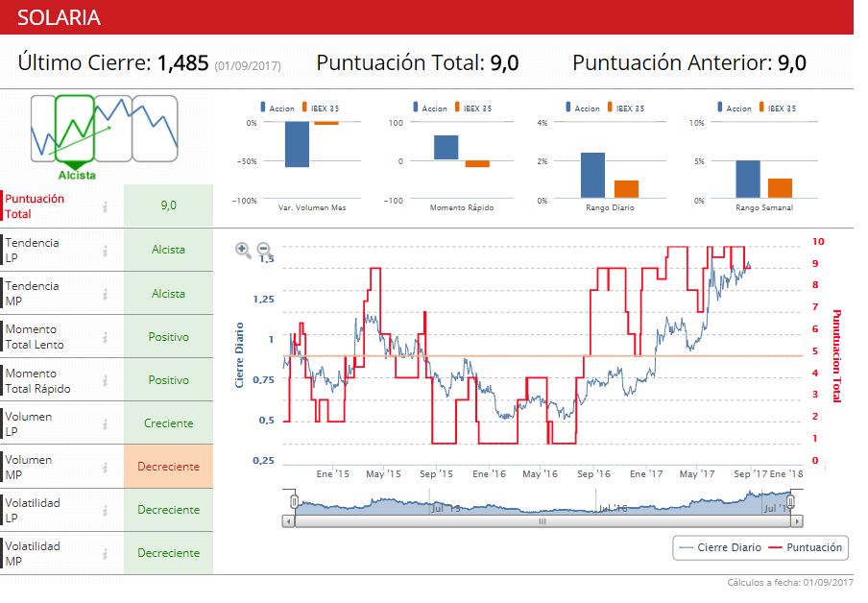Viewport: 868px width, 603px height.
Task: Click the right range handle of navigator
Action: (791, 501)
